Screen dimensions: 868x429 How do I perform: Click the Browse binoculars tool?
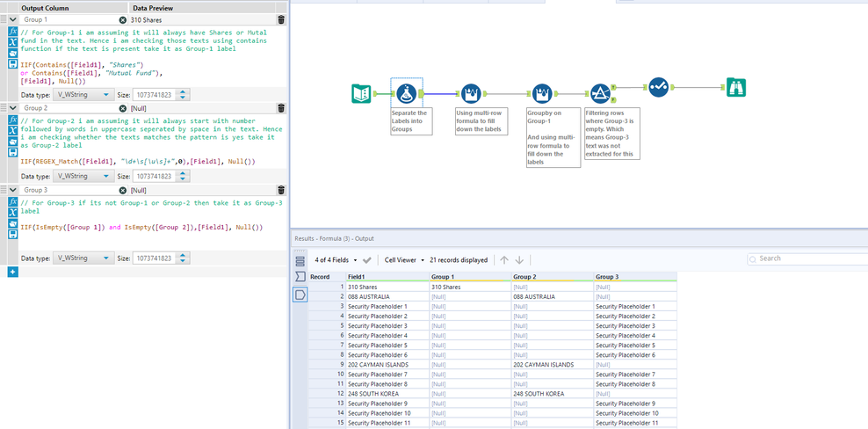pyautogui.click(x=736, y=87)
